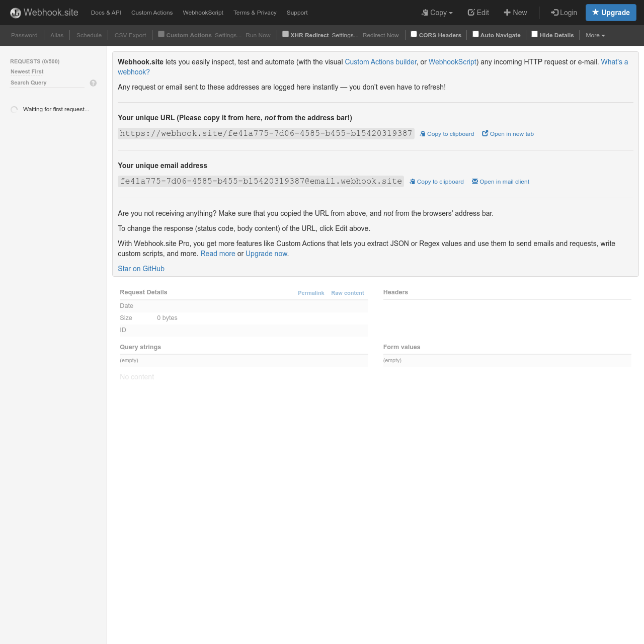Click Schedule in the toolbar
644x644 pixels.
point(89,35)
